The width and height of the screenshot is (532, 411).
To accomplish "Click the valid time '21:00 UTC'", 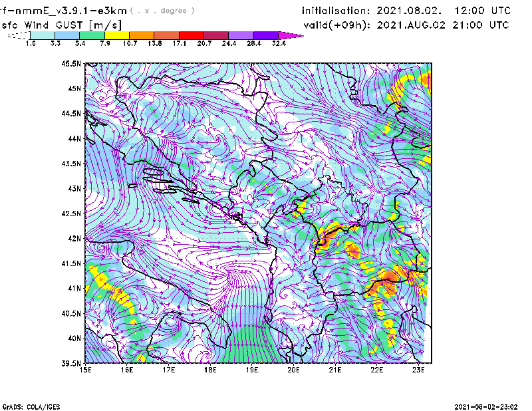I will point(481,25).
